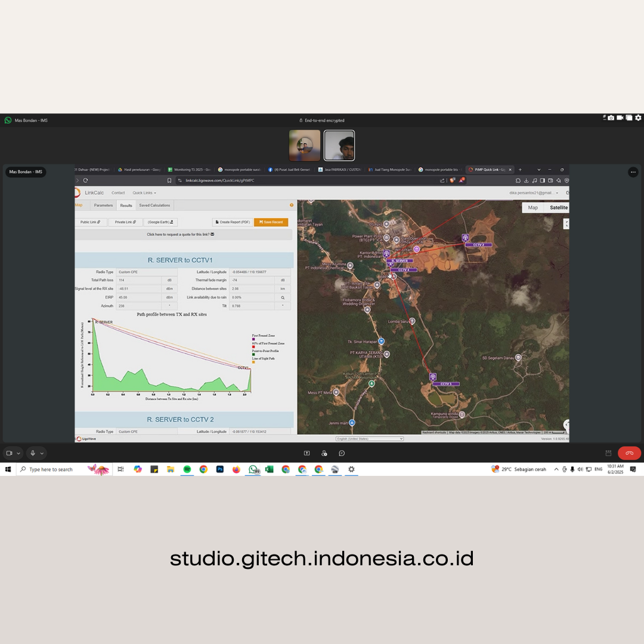The image size is (644, 644).
Task: Click the Create Report (PDF) button
Action: [x=232, y=222]
